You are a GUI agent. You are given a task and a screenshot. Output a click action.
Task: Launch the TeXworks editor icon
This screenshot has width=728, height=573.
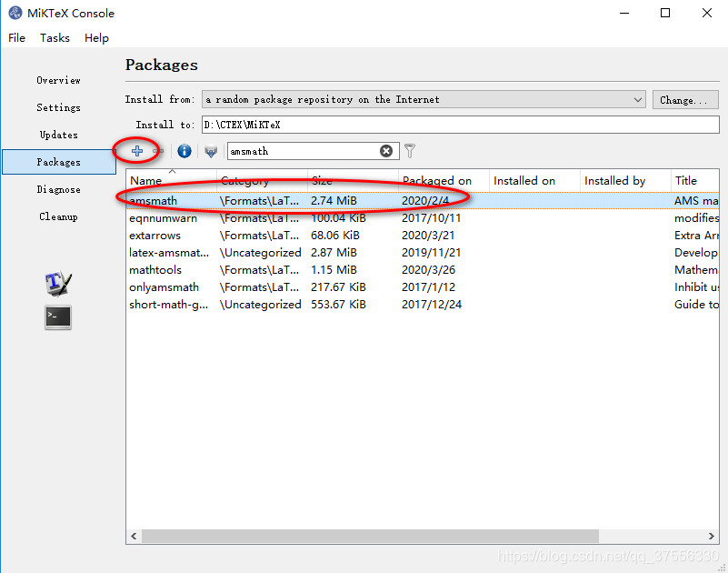(x=58, y=283)
